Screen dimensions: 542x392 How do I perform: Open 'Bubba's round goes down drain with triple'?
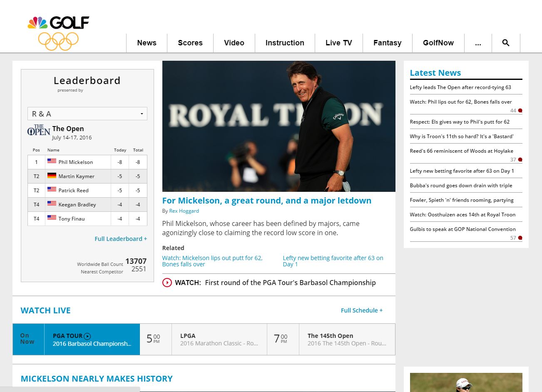[x=461, y=186]
